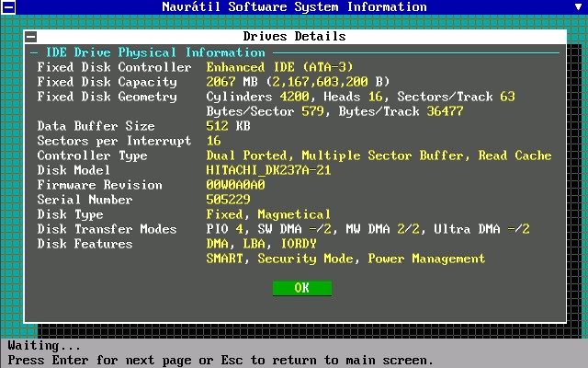This screenshot has width=588, height=368.
Task: Click the Drives Details dialog title
Action: pos(294,37)
